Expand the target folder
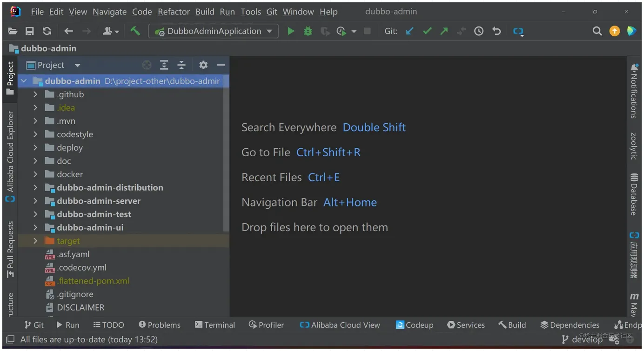Viewport: 644px width, 351px height. pyautogui.click(x=35, y=241)
